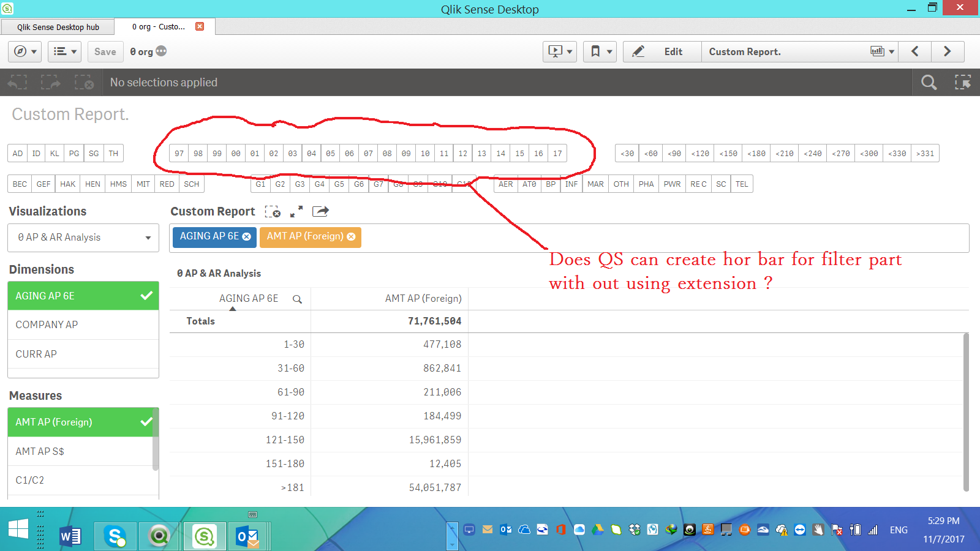This screenshot has height=551, width=980.
Task: Close the 0 org app tab
Action: (x=200, y=26)
